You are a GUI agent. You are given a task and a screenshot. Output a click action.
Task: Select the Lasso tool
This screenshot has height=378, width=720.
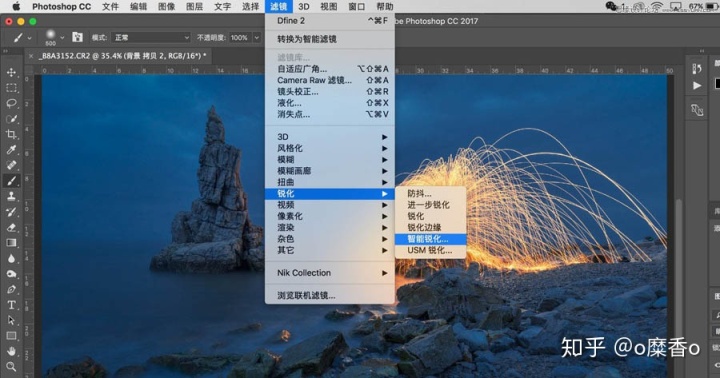pyautogui.click(x=11, y=103)
